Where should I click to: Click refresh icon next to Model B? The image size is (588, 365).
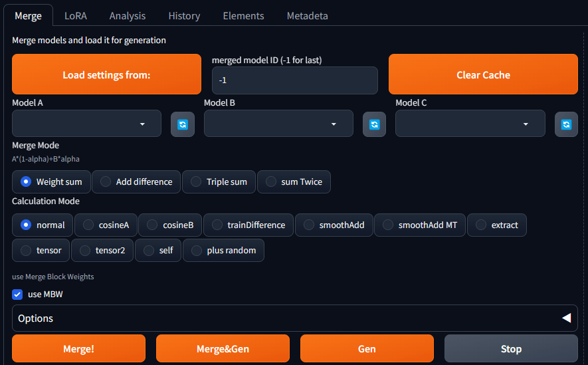[374, 124]
